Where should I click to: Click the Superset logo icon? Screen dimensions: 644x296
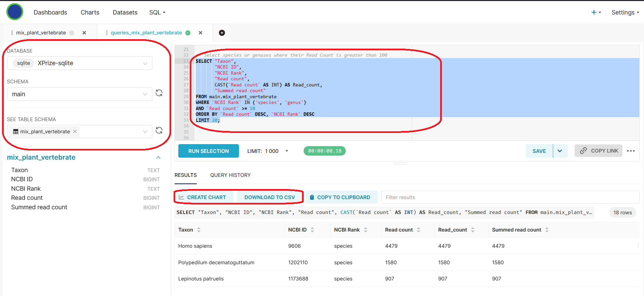(14, 12)
